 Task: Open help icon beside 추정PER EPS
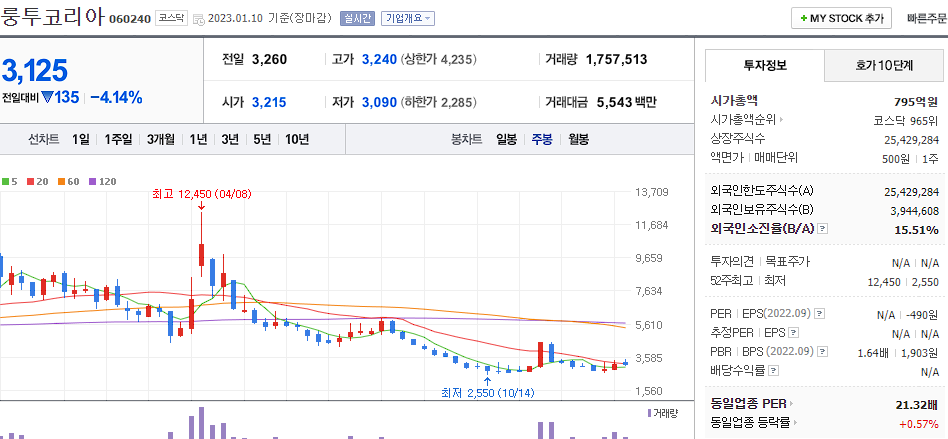pyautogui.click(x=794, y=333)
